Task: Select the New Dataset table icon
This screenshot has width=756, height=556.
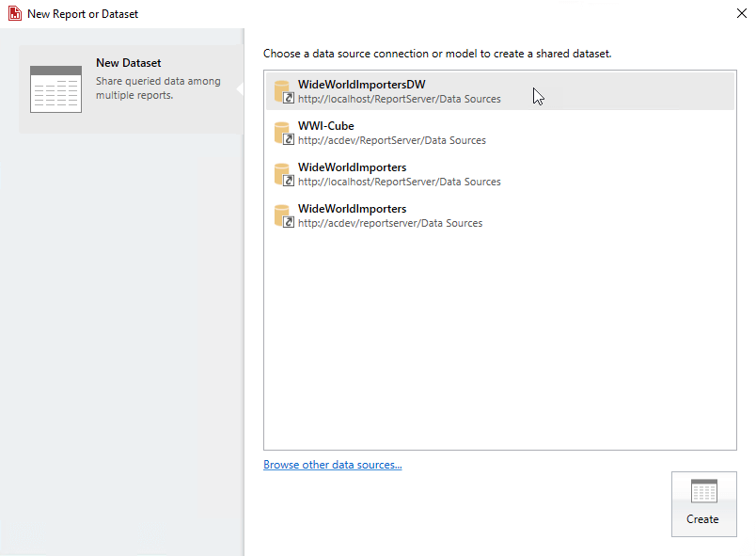Action: click(x=55, y=89)
